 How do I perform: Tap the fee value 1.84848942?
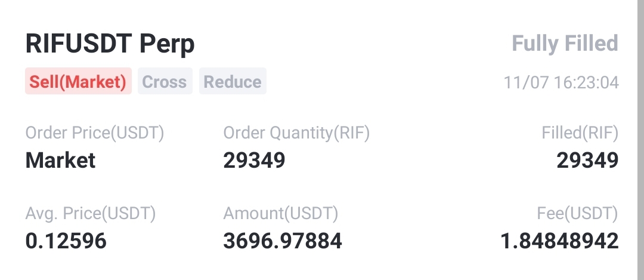(559, 241)
